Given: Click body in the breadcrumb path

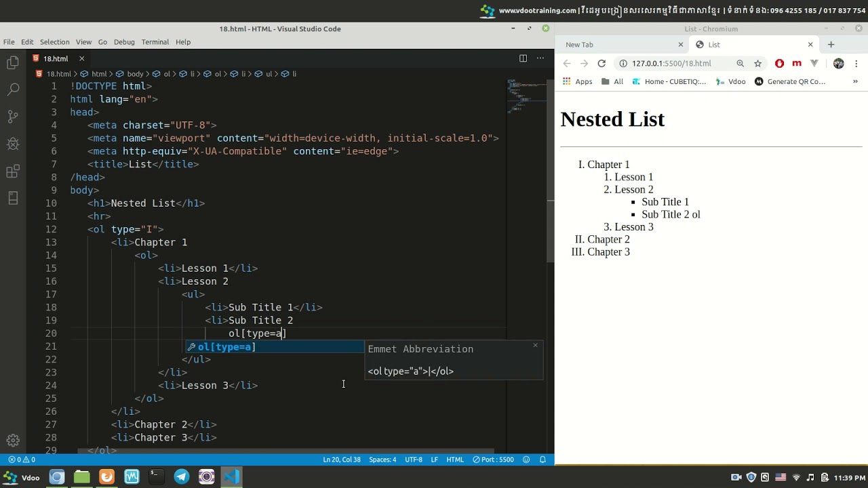Looking at the screenshot, I should 135,74.
